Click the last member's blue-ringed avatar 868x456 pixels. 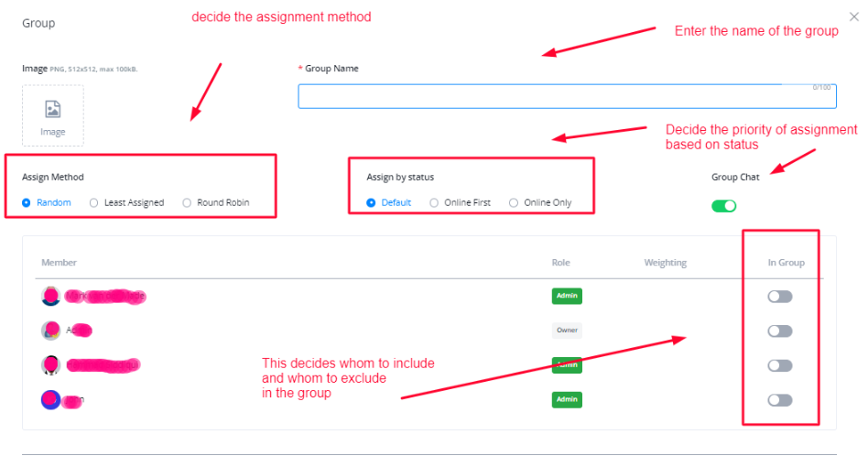51,400
